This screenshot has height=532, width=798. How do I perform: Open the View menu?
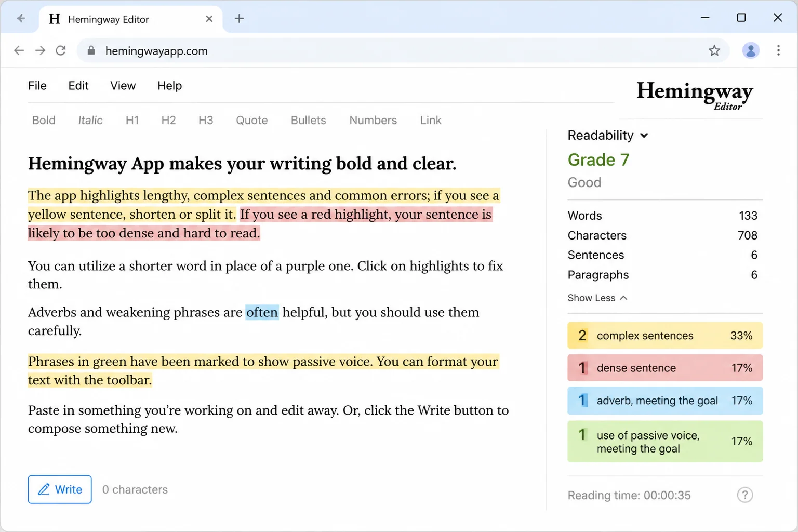tap(123, 86)
